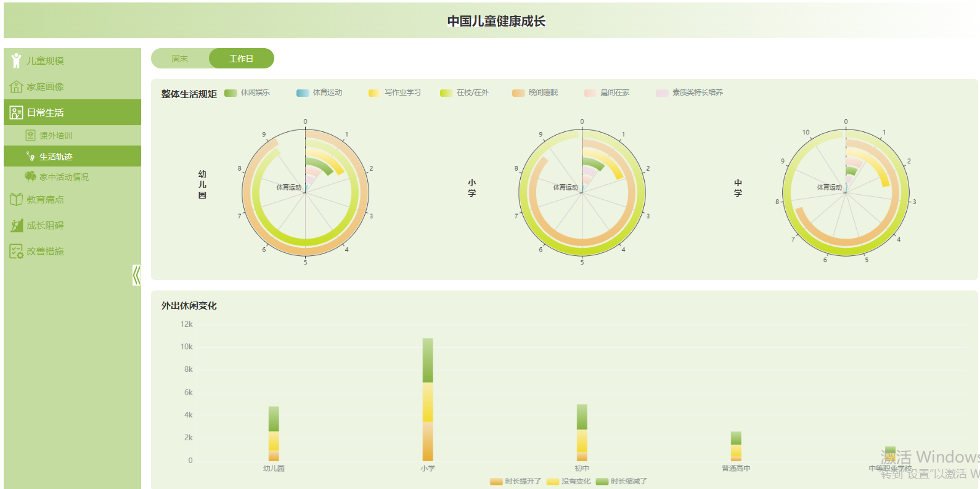
Task: Click the 小学 stacked bar in chart
Action: click(428, 400)
